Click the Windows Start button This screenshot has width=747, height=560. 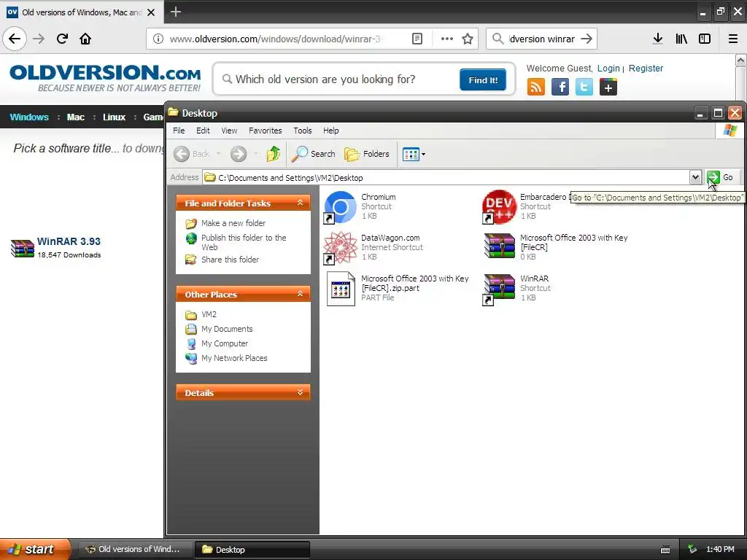(35, 549)
